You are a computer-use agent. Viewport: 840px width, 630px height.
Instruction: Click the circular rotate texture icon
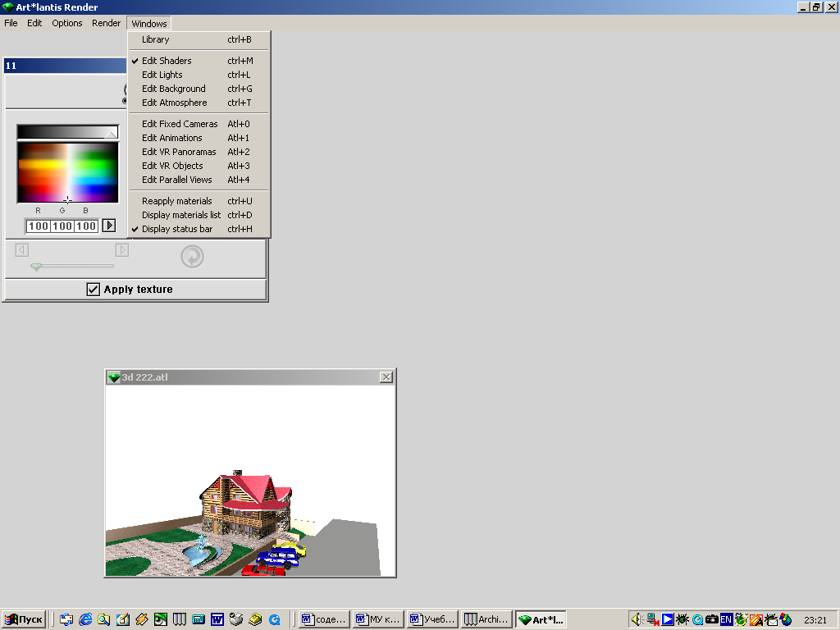pyautogui.click(x=192, y=257)
